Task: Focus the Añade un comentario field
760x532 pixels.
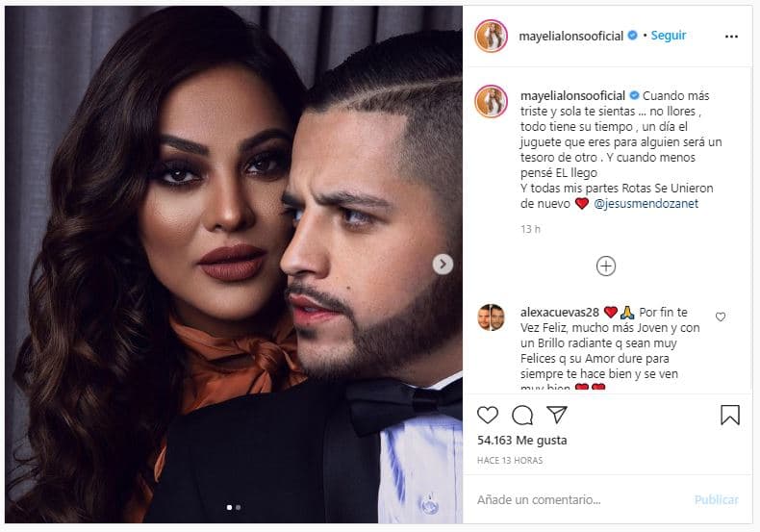Action: click(x=580, y=500)
